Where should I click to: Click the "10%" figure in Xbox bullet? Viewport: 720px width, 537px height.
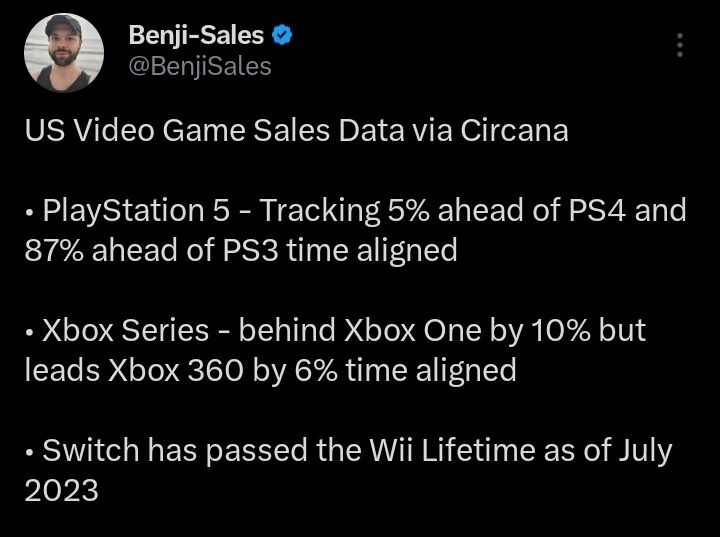[x=561, y=330]
